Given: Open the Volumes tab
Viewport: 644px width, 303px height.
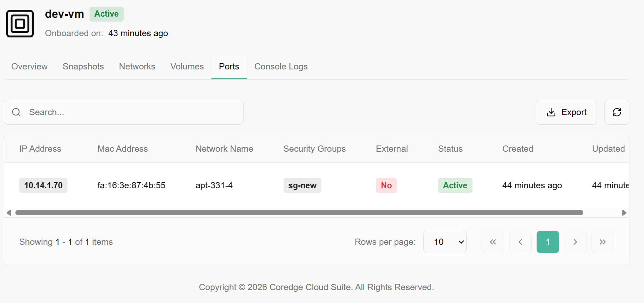Looking at the screenshot, I should [x=187, y=67].
